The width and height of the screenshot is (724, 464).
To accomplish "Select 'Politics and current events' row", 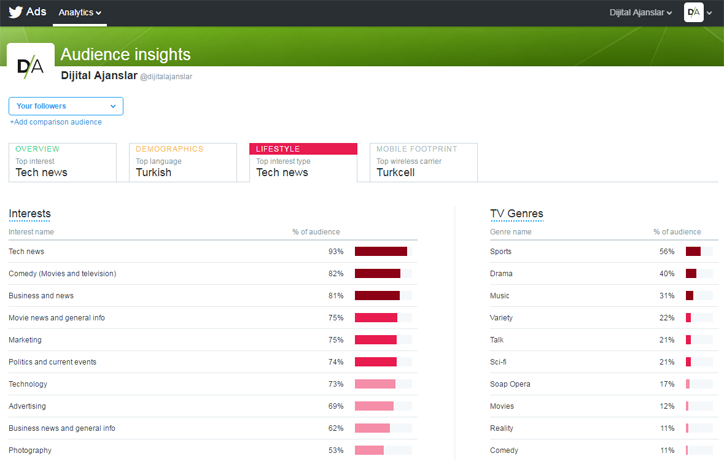I will point(213,362).
